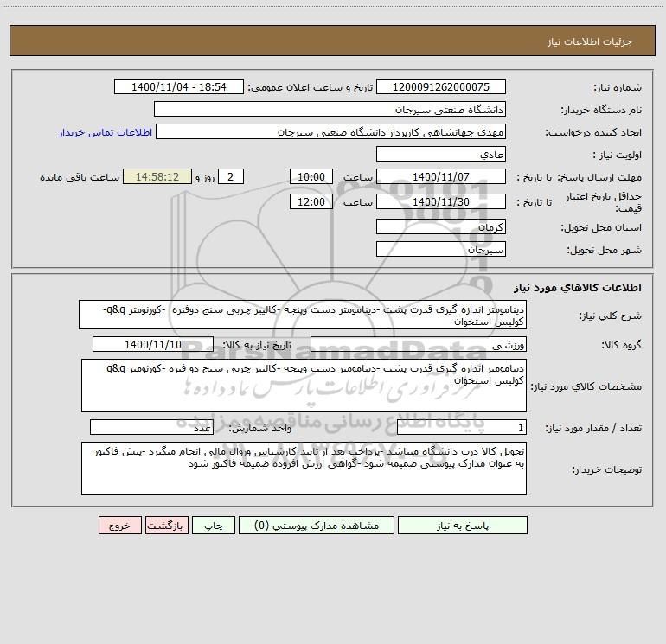
Task: Click delivery city field سیرجان
Action: click(441, 249)
